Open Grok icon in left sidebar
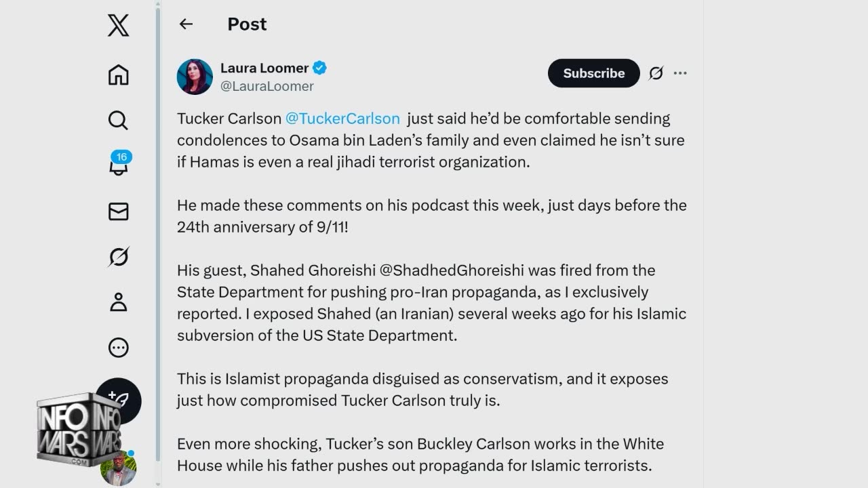This screenshot has height=488, width=868. coord(118,257)
